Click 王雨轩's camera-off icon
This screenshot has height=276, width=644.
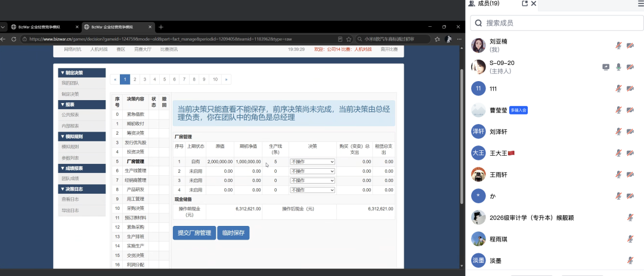(630, 175)
